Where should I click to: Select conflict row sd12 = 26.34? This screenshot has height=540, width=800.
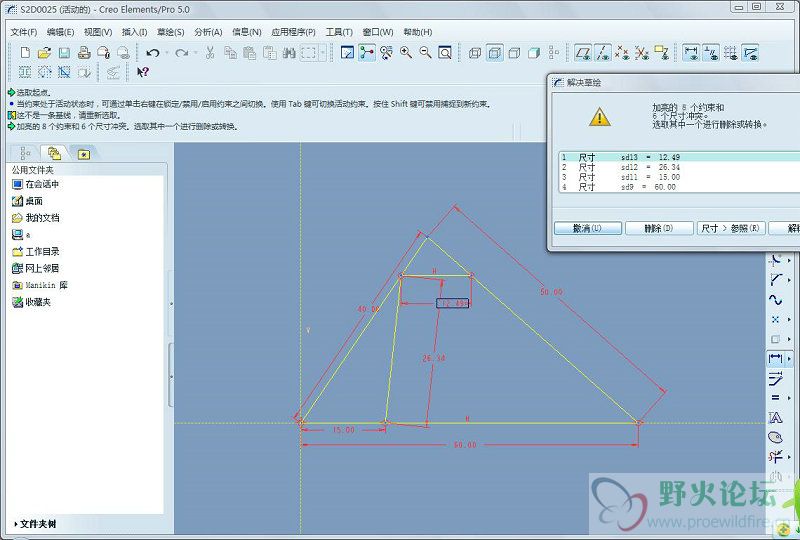[x=680, y=167]
